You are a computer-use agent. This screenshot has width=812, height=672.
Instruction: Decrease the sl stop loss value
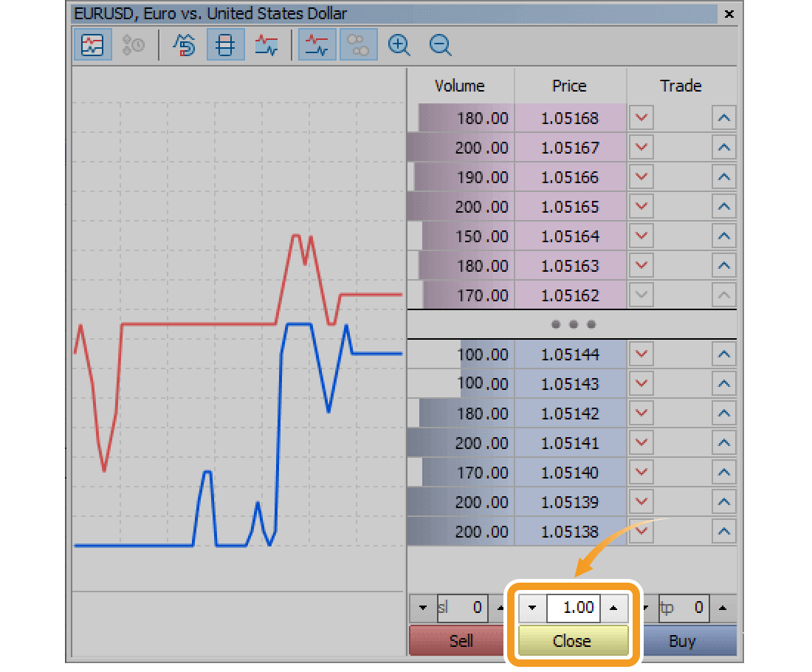pyautogui.click(x=423, y=608)
